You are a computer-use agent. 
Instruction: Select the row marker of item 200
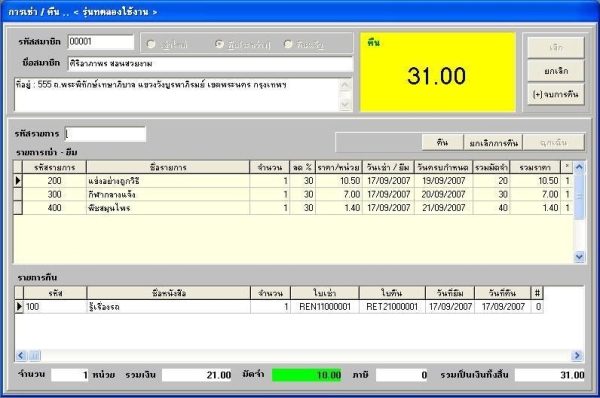pyautogui.click(x=18, y=181)
